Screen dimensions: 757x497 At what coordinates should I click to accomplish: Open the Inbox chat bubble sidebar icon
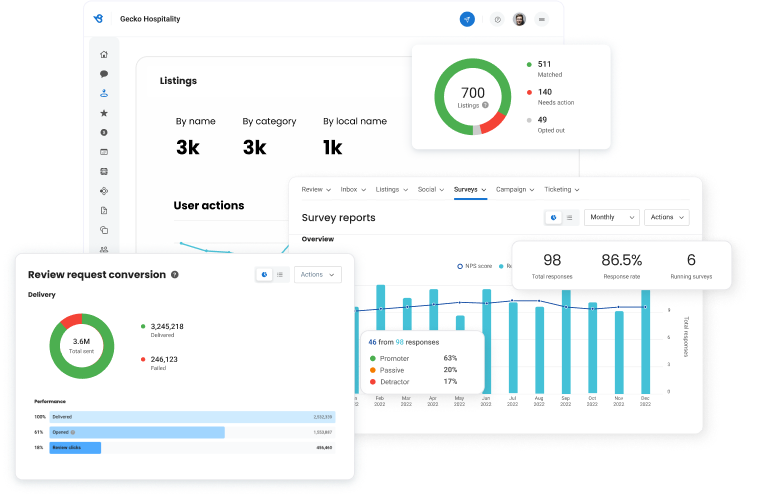104,74
